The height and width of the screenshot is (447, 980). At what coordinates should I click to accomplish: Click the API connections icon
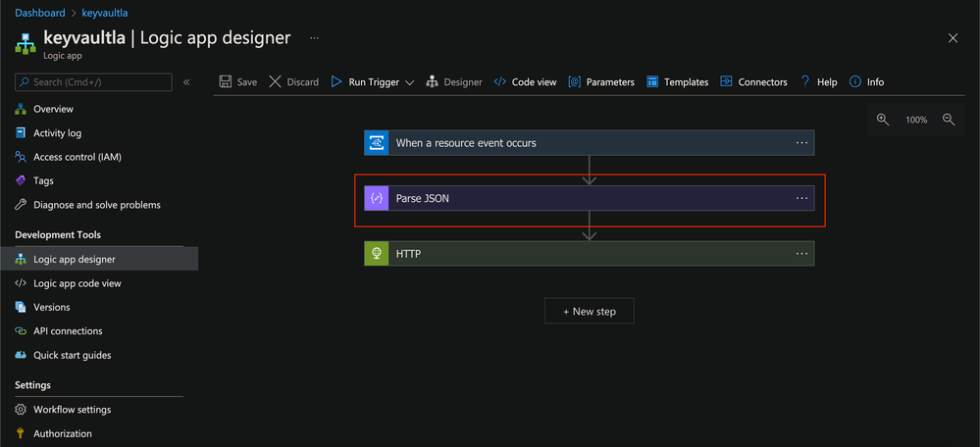click(21, 331)
